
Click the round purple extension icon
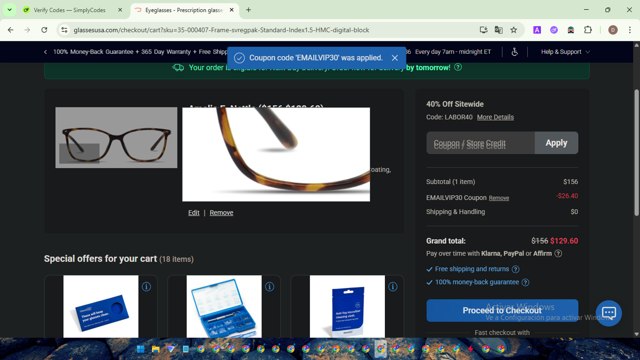tap(554, 30)
